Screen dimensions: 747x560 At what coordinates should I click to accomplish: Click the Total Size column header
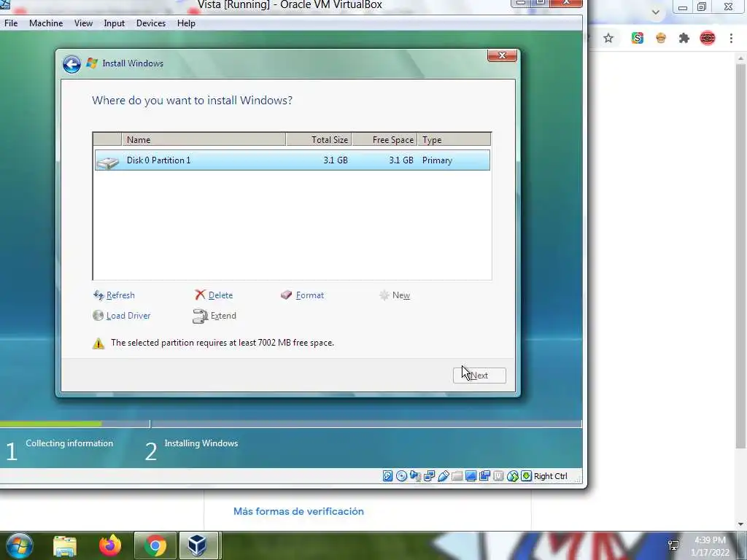(x=319, y=139)
